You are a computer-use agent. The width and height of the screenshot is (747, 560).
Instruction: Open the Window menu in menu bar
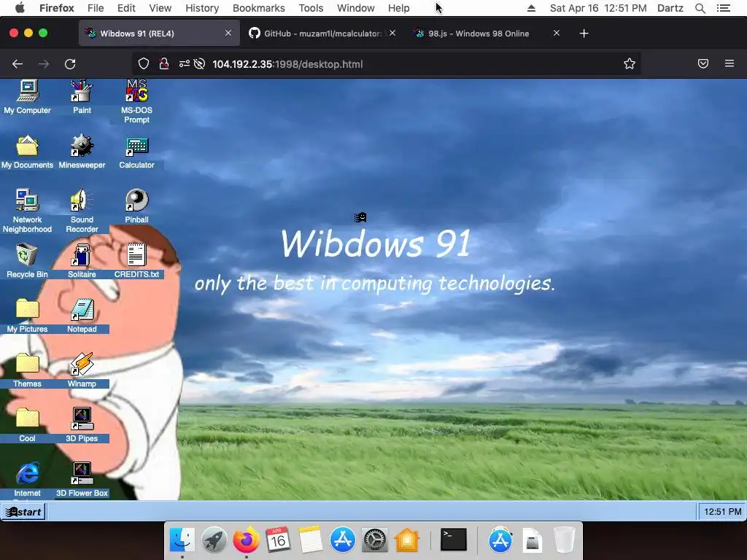point(356,8)
